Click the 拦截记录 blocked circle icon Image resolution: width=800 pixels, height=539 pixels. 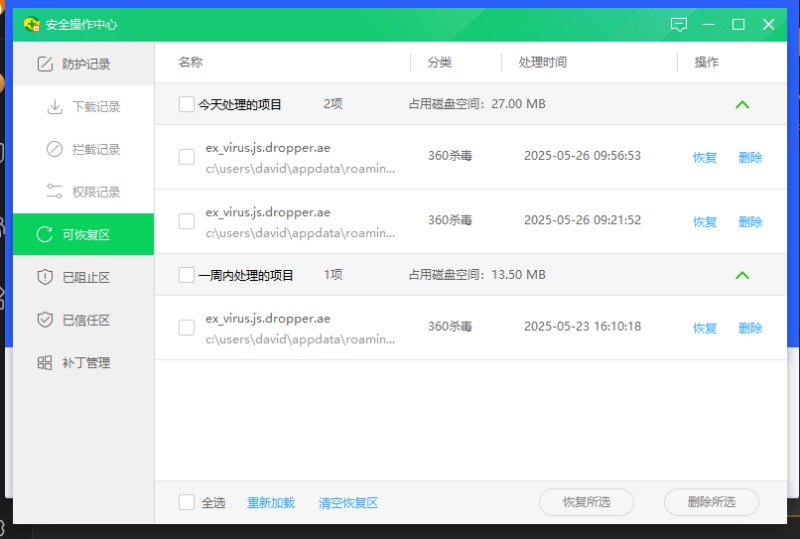pyautogui.click(x=55, y=149)
